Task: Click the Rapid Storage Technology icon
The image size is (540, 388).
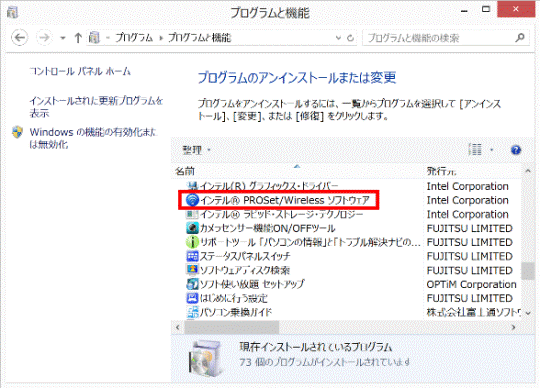Action: 192,214
